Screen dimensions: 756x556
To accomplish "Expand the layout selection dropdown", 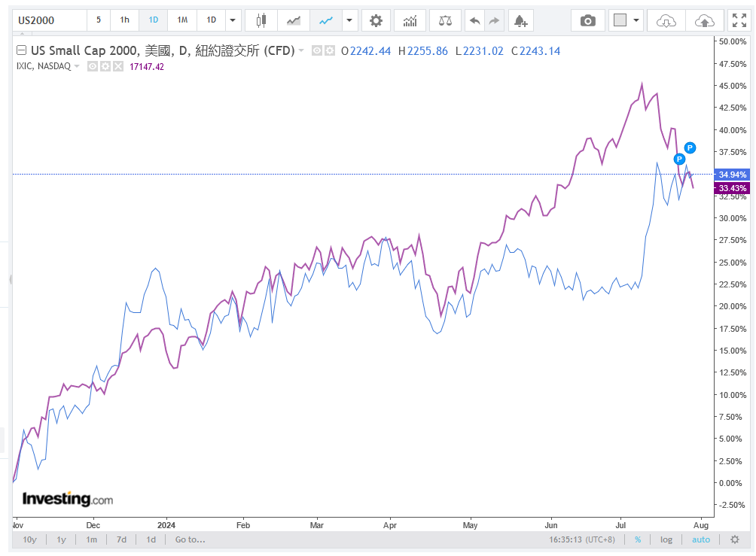I will [x=637, y=20].
